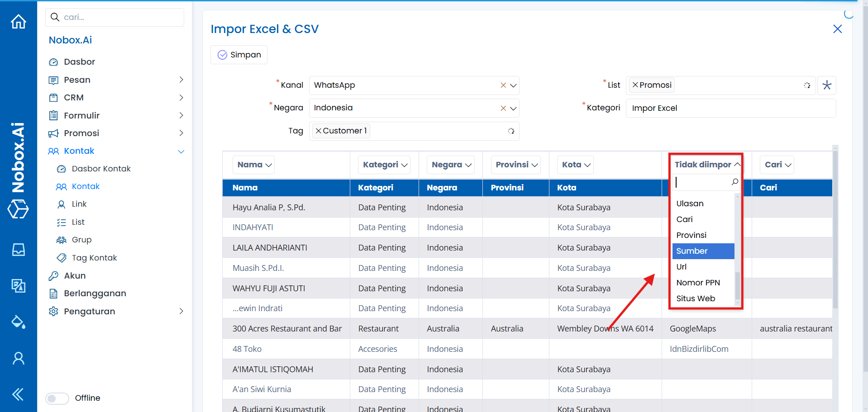Image resolution: width=868 pixels, height=412 pixels.
Task: Click the Simpan button
Action: click(238, 54)
